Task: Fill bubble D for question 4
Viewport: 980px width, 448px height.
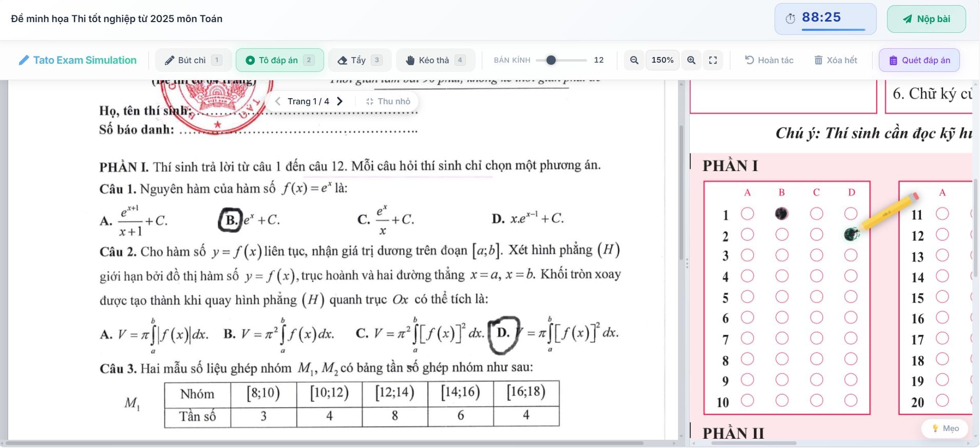Action: (x=851, y=276)
